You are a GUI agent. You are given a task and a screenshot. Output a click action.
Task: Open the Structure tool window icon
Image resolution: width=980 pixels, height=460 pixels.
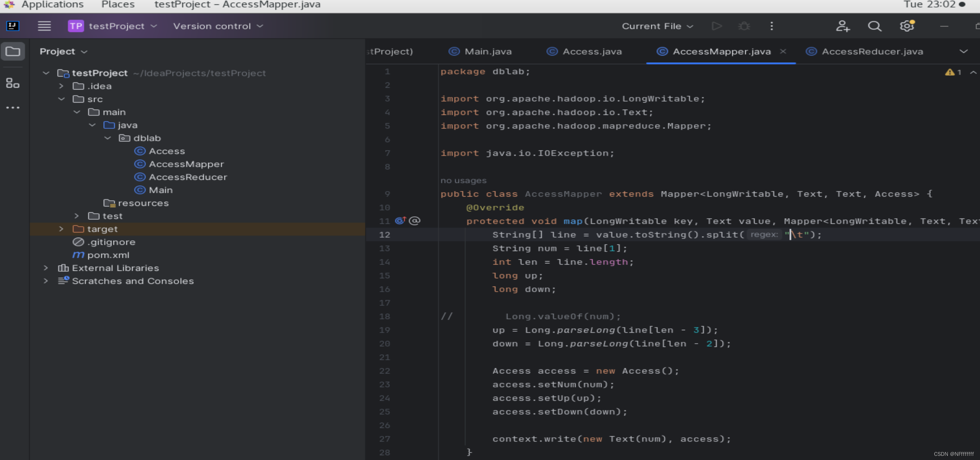(x=13, y=83)
